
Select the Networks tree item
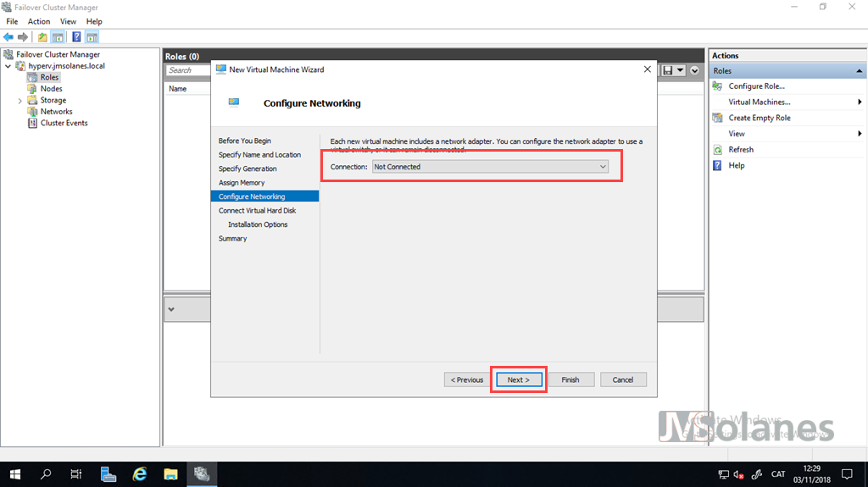click(56, 111)
